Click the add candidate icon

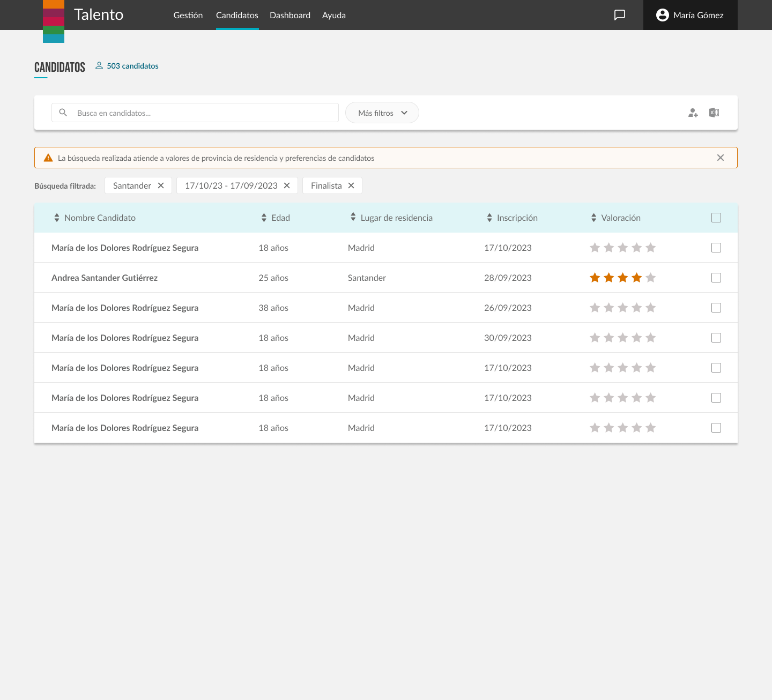coord(693,113)
